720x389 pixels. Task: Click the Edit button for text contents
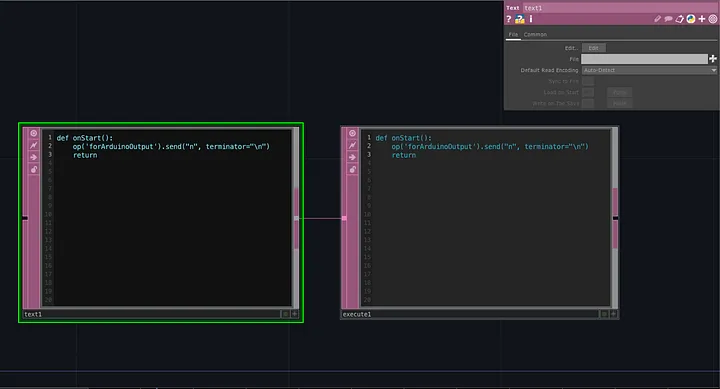pyautogui.click(x=594, y=48)
